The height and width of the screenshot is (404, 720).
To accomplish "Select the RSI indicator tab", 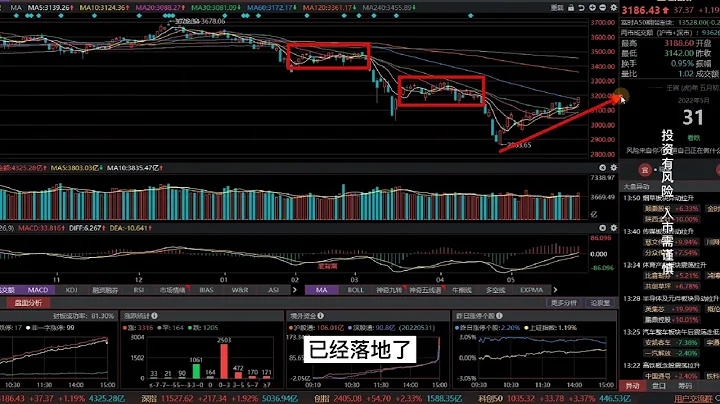I will [x=139, y=290].
